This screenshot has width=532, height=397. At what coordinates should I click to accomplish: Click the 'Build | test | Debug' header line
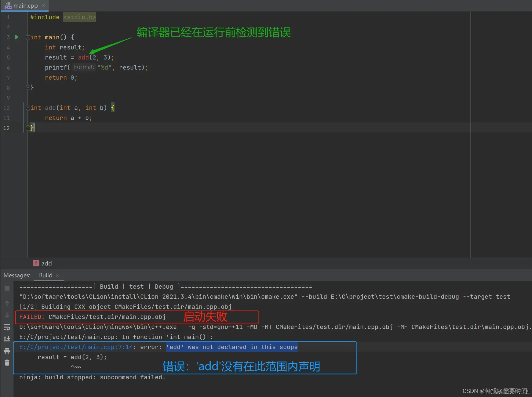click(x=166, y=287)
